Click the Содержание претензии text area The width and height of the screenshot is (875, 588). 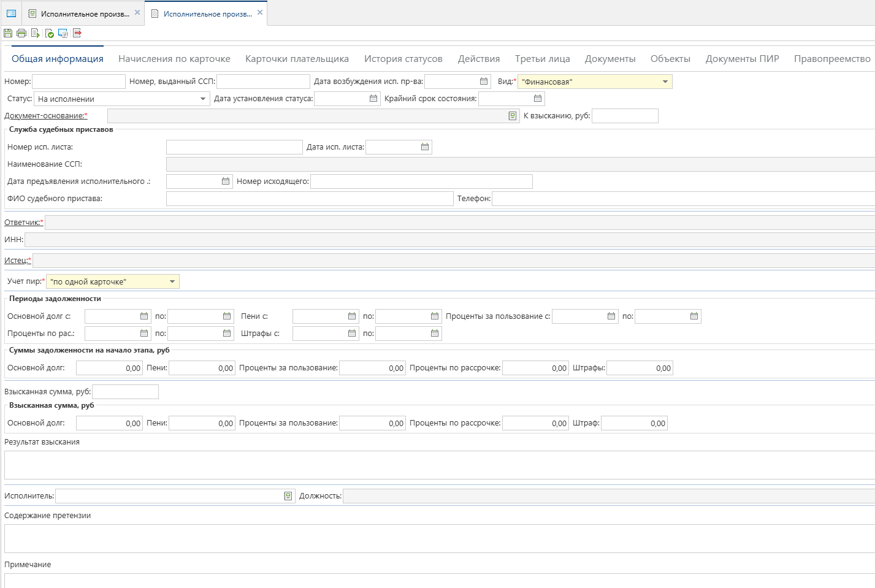coord(440,538)
